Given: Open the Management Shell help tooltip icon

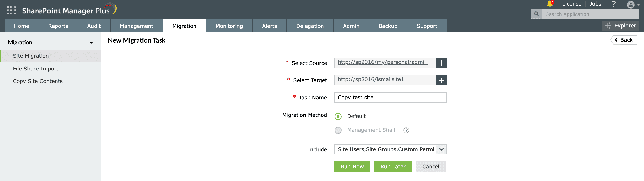Looking at the screenshot, I should [406, 130].
